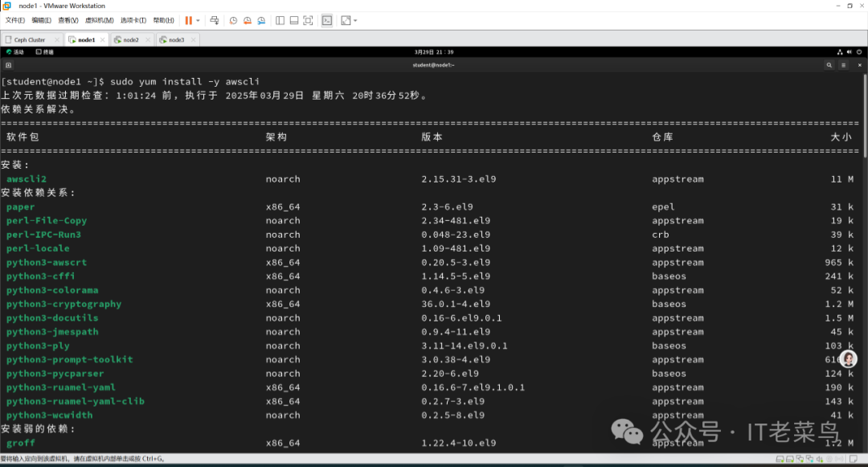
Task: Click the sound card status icon
Action: 820,459
